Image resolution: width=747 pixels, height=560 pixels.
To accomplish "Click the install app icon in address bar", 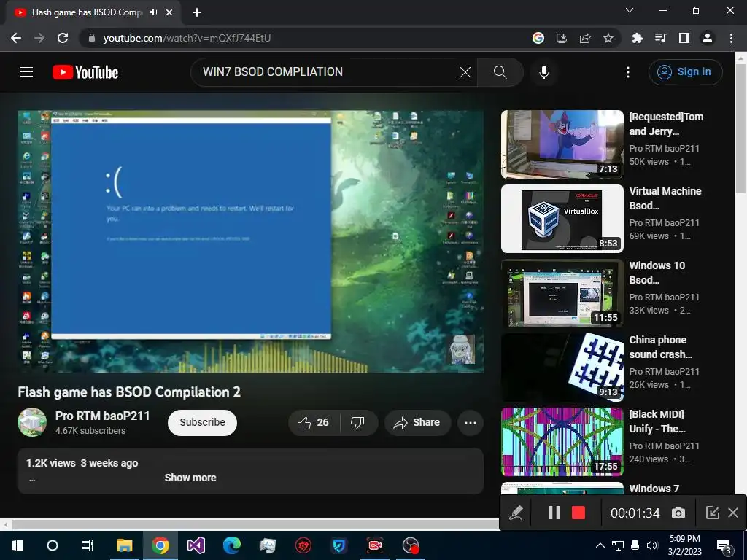I will (561, 38).
